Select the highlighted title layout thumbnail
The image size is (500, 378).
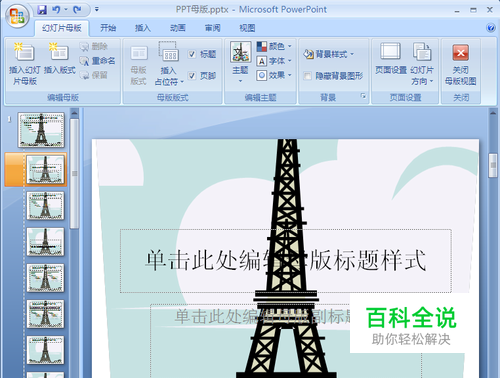click(45, 169)
